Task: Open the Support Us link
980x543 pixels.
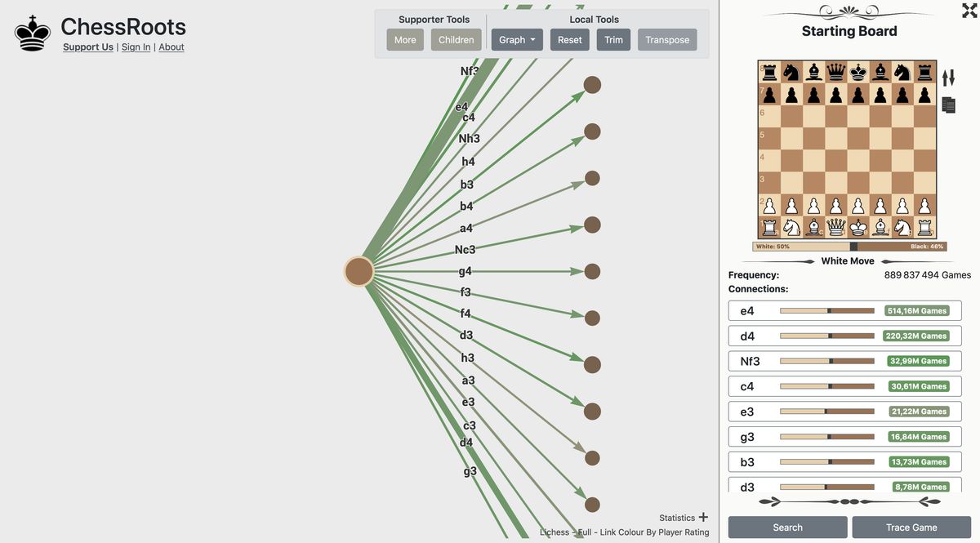Action: tap(87, 47)
